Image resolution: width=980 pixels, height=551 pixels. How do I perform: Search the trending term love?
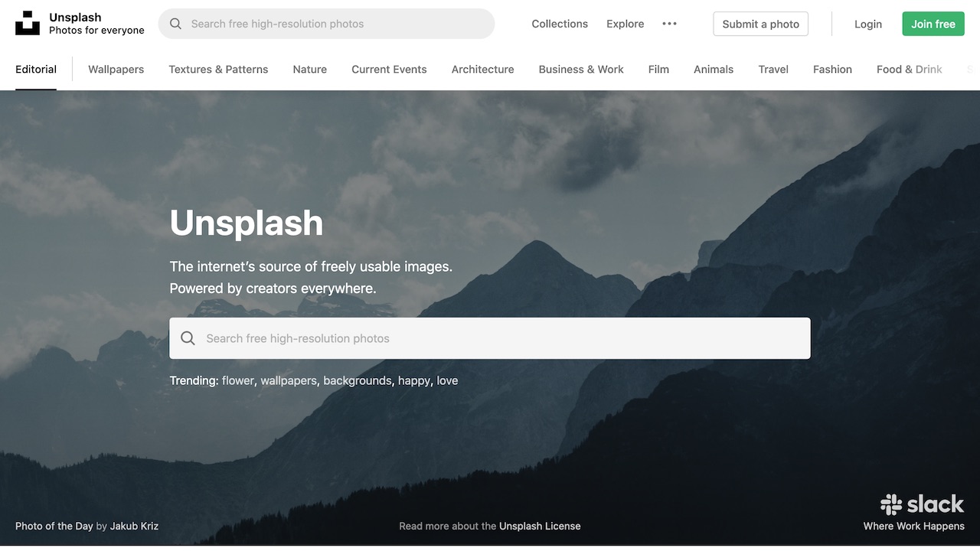point(447,380)
